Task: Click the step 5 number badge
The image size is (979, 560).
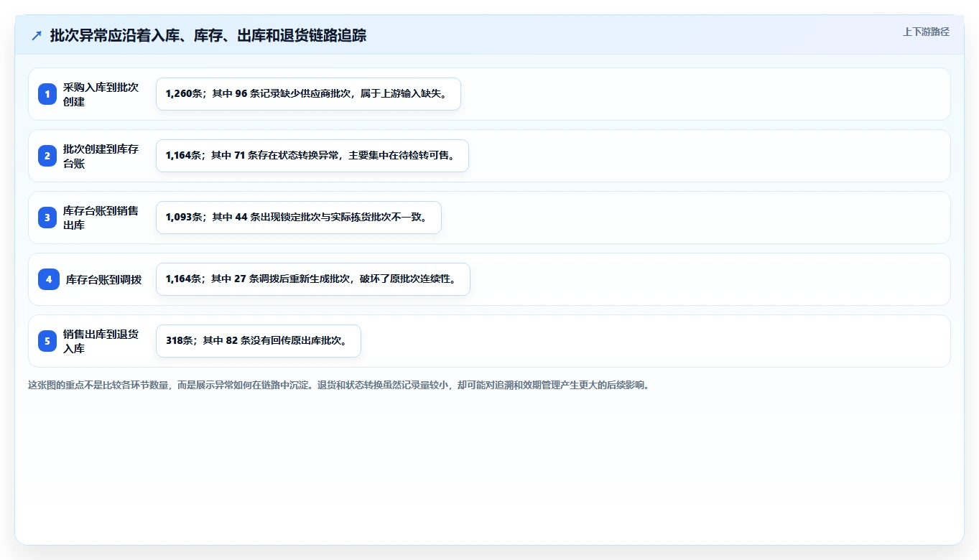Action: click(49, 341)
